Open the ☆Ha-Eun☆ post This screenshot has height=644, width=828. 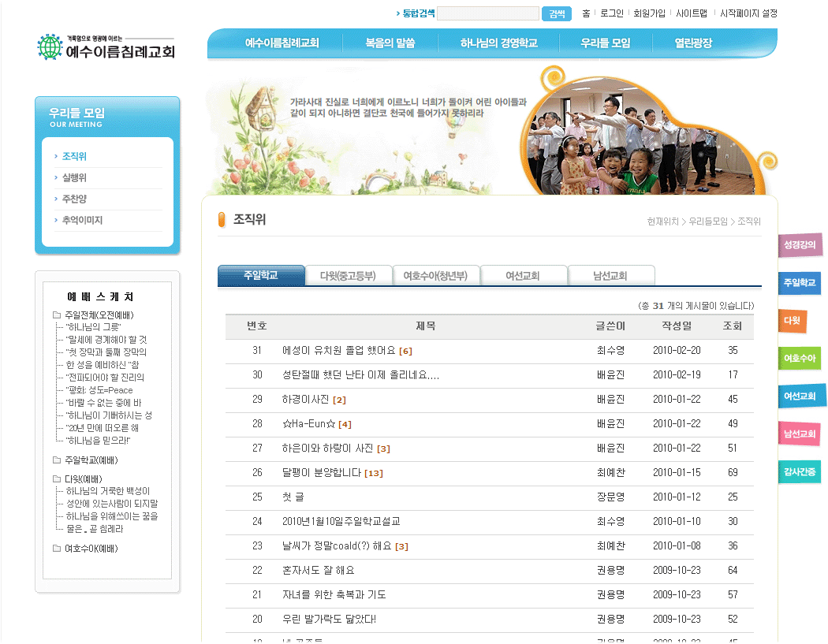(x=308, y=424)
